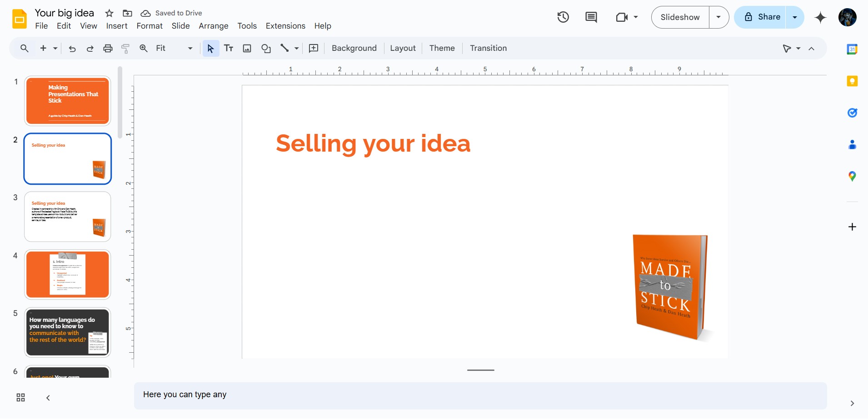This screenshot has height=419, width=868.
Task: Switch to grid view of slides
Action: 21,398
